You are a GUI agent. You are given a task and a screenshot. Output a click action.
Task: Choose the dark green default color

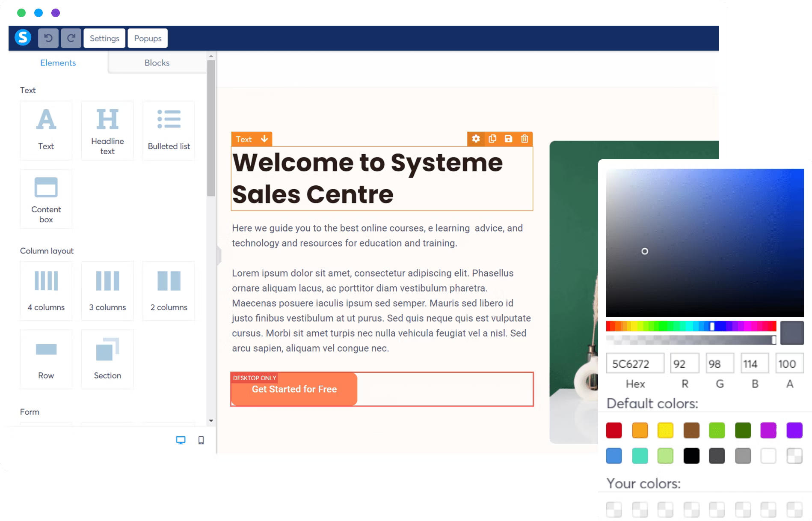743,430
